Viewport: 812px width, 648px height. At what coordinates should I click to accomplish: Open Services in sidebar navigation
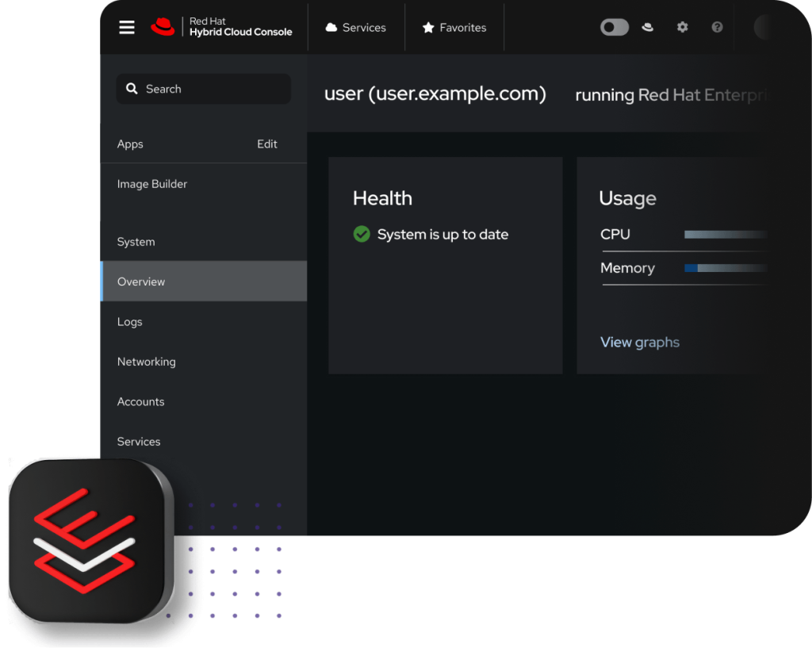[139, 441]
